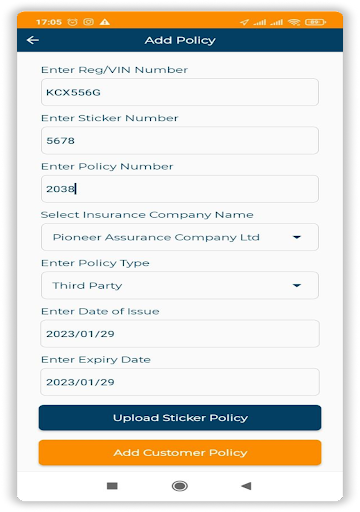Focus the Sticker Number field showing 5678
360x512 pixels.
(180, 140)
